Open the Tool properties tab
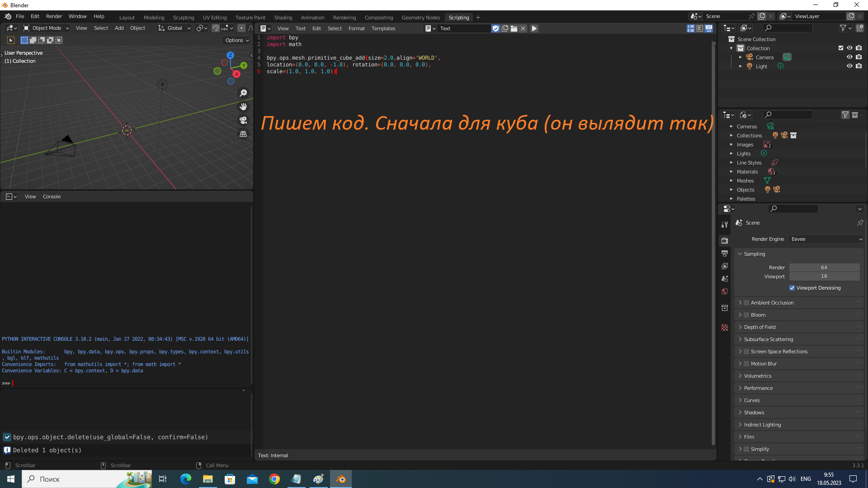 725,225
